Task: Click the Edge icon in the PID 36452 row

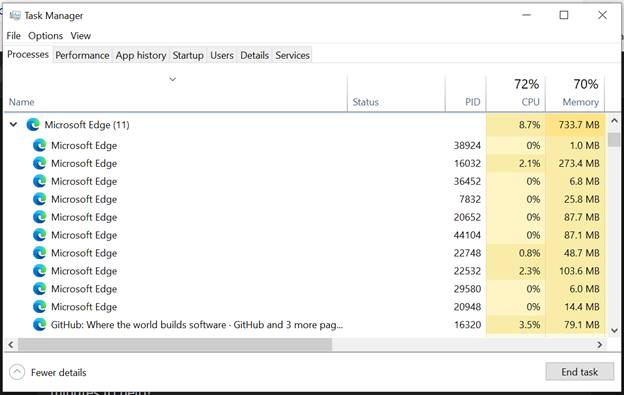Action: pos(39,181)
